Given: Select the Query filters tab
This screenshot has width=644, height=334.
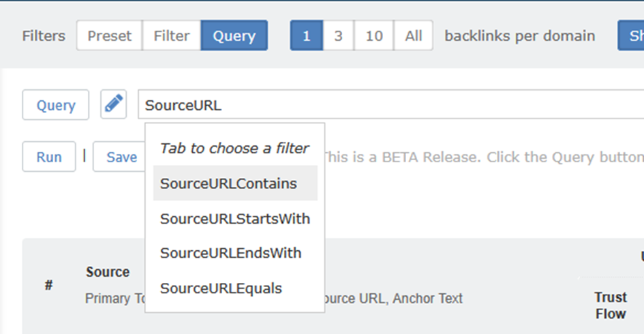Looking at the screenshot, I should tap(234, 35).
